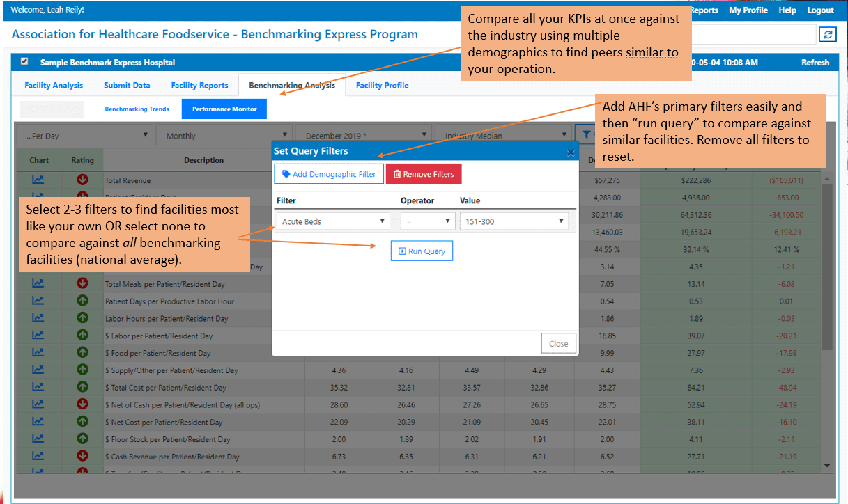This screenshot has height=504, width=848.
Task: Open chart icon for Labor Hours per Patient/Resident Day
Action: [x=38, y=318]
